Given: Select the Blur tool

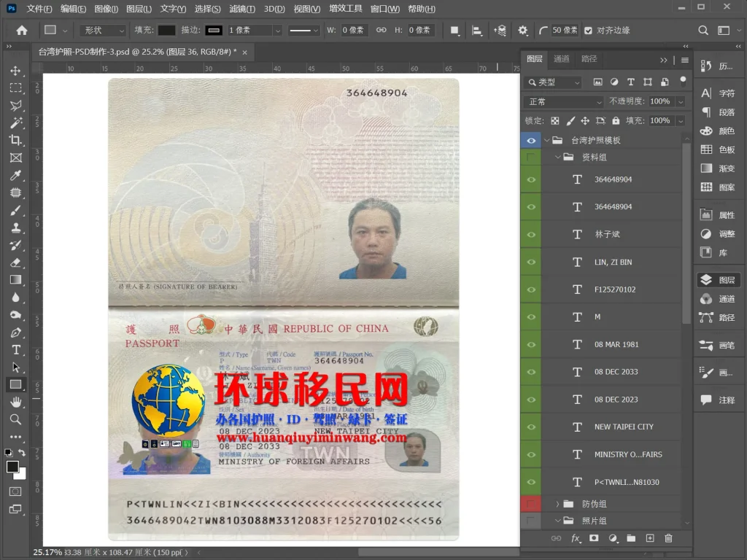Looking at the screenshot, I should (16, 297).
